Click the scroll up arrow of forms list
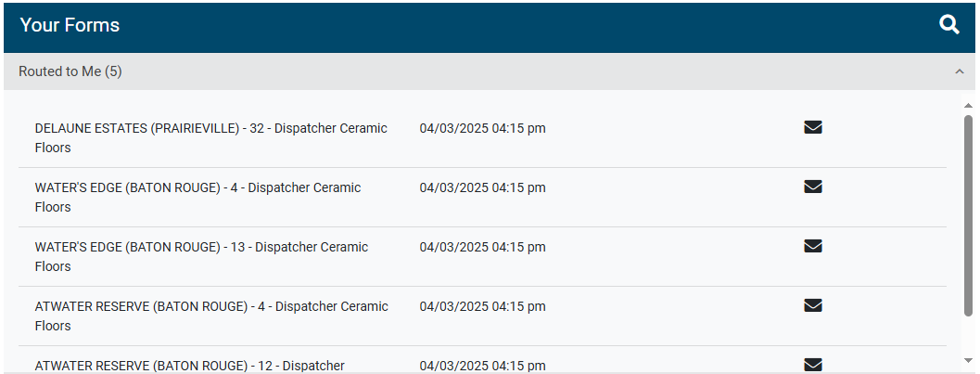This screenshot has height=374, width=980. pyautogui.click(x=969, y=105)
